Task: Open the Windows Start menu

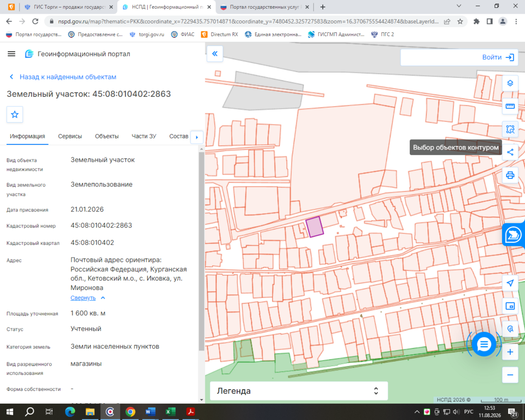Action: [x=10, y=412]
